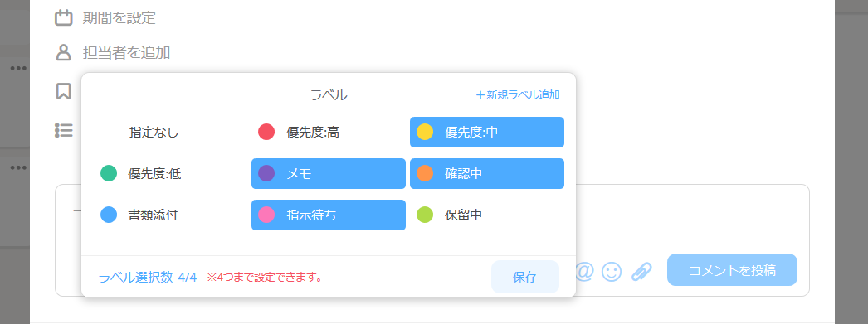Deselect the 優先度:中 label

487,132
